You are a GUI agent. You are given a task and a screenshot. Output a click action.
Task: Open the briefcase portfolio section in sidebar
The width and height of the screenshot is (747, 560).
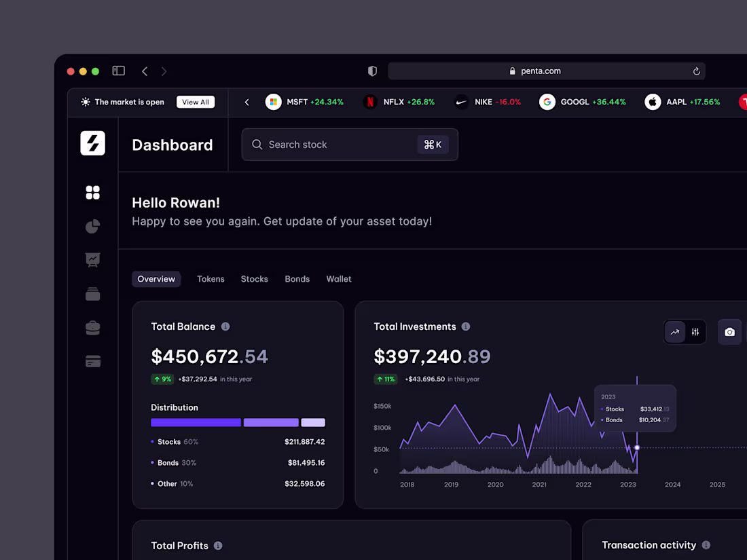[92, 327]
